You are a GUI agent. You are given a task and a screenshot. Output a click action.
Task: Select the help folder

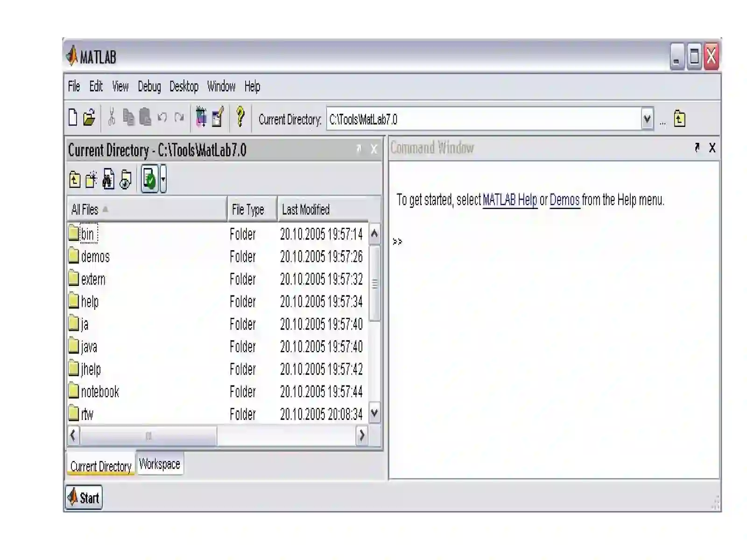click(84, 301)
